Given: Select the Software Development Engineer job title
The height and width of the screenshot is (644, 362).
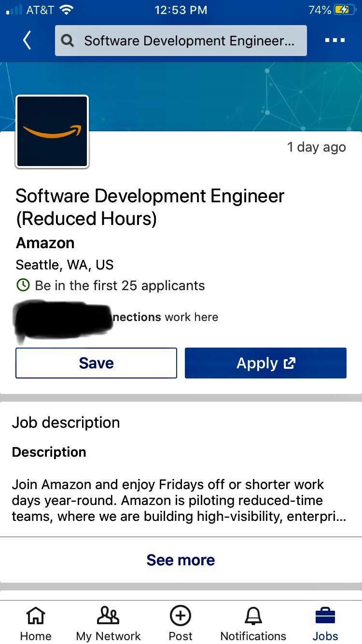Looking at the screenshot, I should 150,207.
